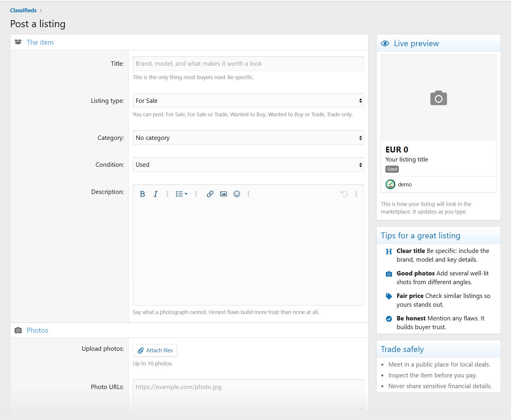Click the 'Live preview' heading text
Screen dimensions: 511x420
point(416,44)
